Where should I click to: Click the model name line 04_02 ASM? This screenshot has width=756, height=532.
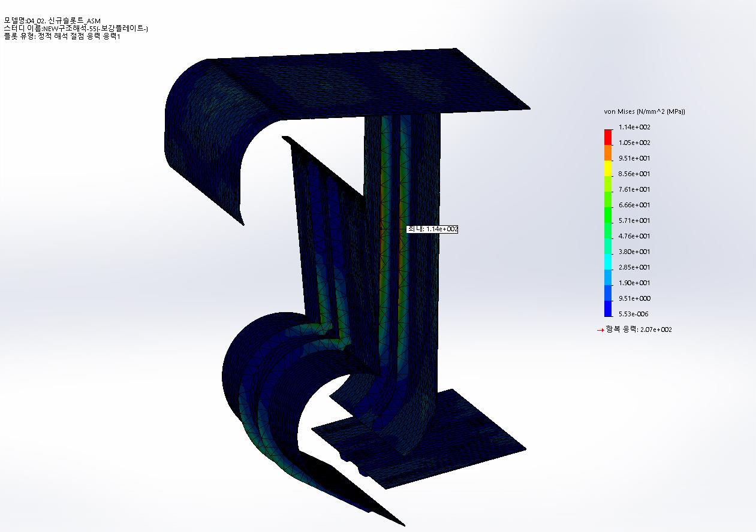pyautogui.click(x=56, y=20)
